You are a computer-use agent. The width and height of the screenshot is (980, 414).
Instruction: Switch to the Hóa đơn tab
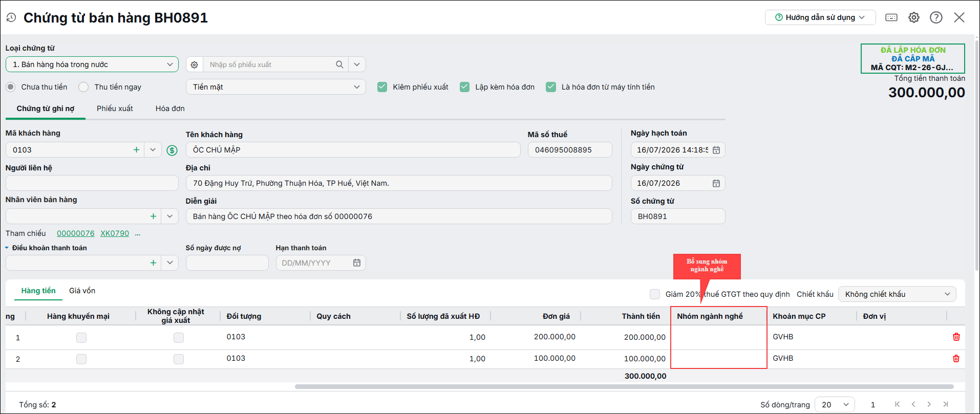[170, 108]
